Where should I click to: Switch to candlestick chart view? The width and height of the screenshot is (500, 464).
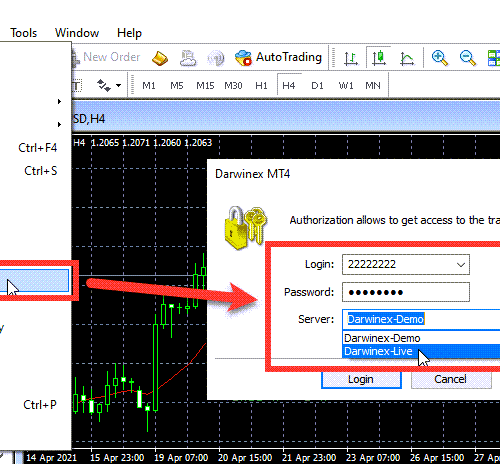[x=379, y=58]
